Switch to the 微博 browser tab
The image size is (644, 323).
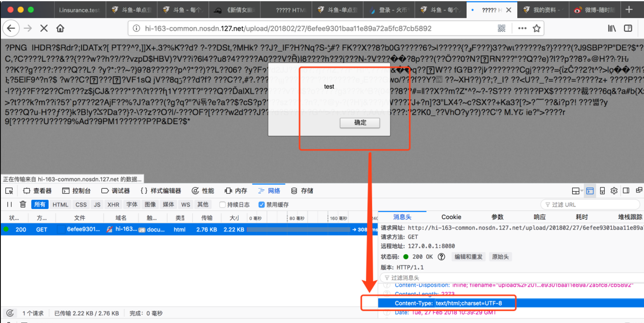coord(595,10)
